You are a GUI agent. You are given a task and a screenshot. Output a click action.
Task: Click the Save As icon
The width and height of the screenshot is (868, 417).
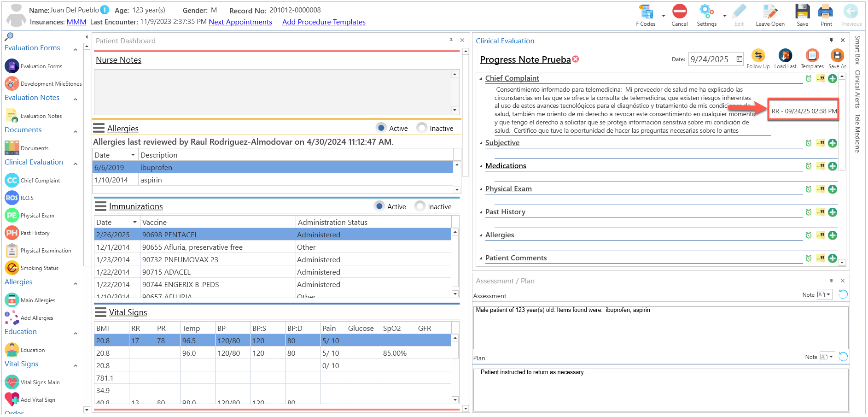pyautogui.click(x=837, y=56)
